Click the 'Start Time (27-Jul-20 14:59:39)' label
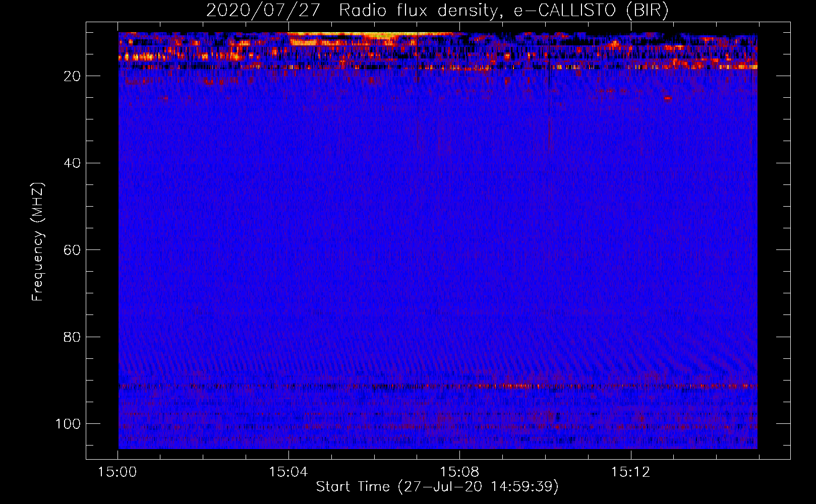Screen dimensions: 816x504 (437, 487)
